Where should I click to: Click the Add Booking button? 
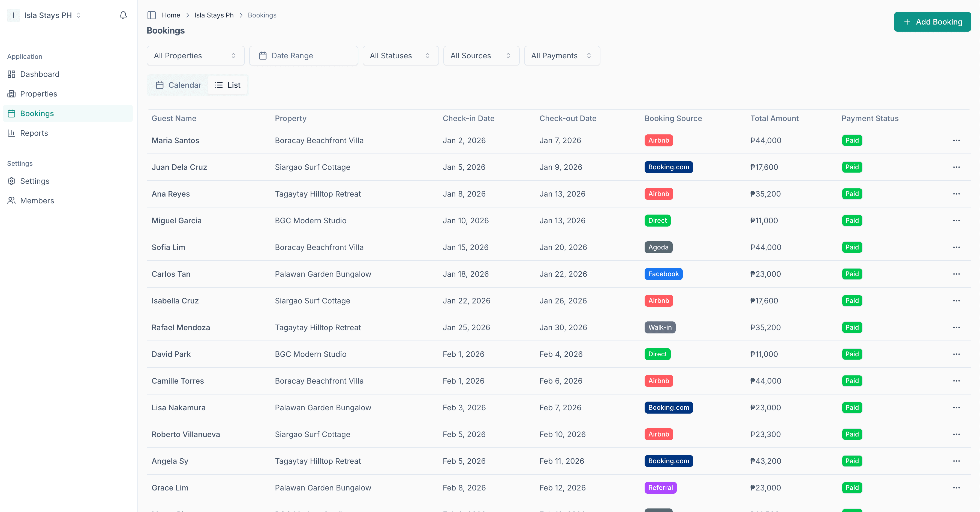coord(932,22)
